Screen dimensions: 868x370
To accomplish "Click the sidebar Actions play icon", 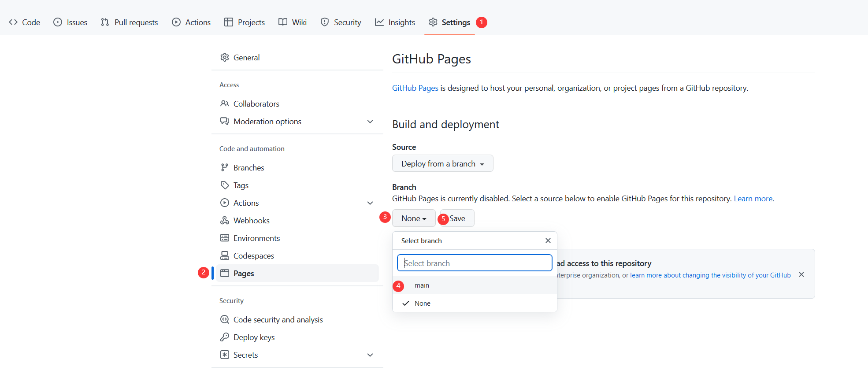I will pos(225,203).
